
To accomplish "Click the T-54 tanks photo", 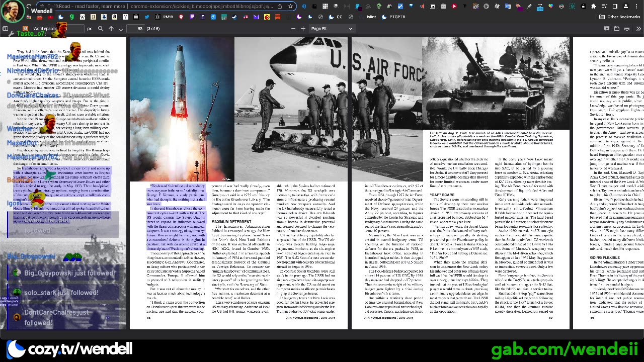I will point(496,83).
